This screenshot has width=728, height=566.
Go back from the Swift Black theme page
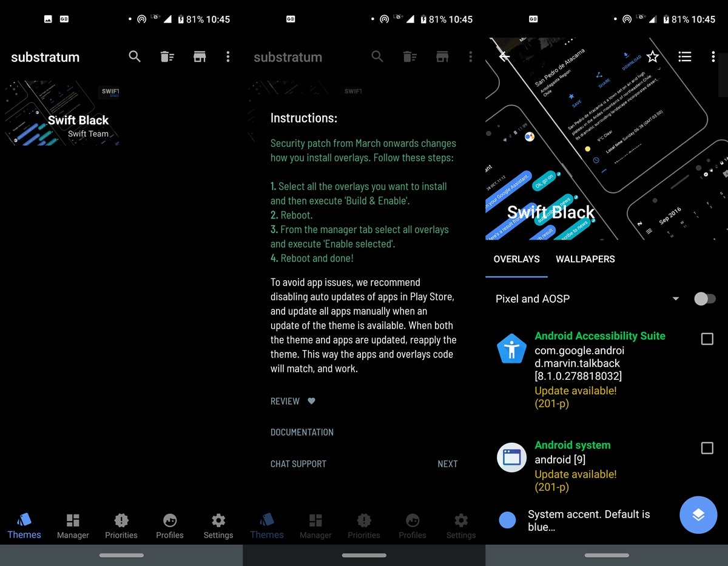pyautogui.click(x=504, y=56)
